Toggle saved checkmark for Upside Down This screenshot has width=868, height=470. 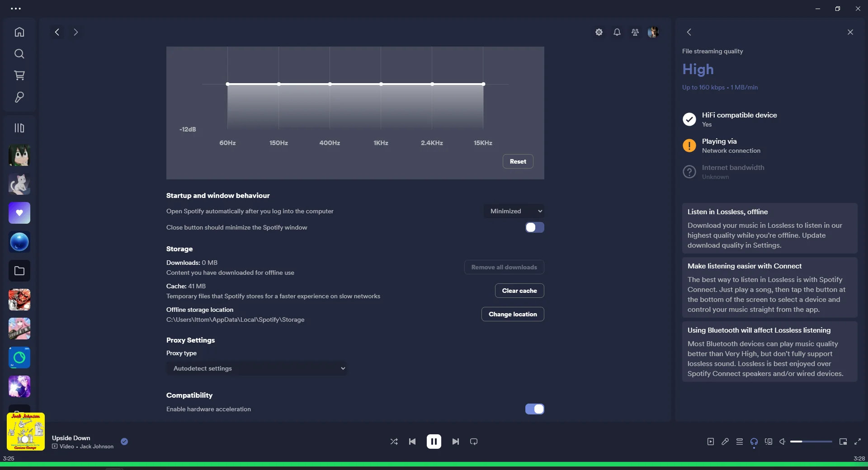pos(124,442)
